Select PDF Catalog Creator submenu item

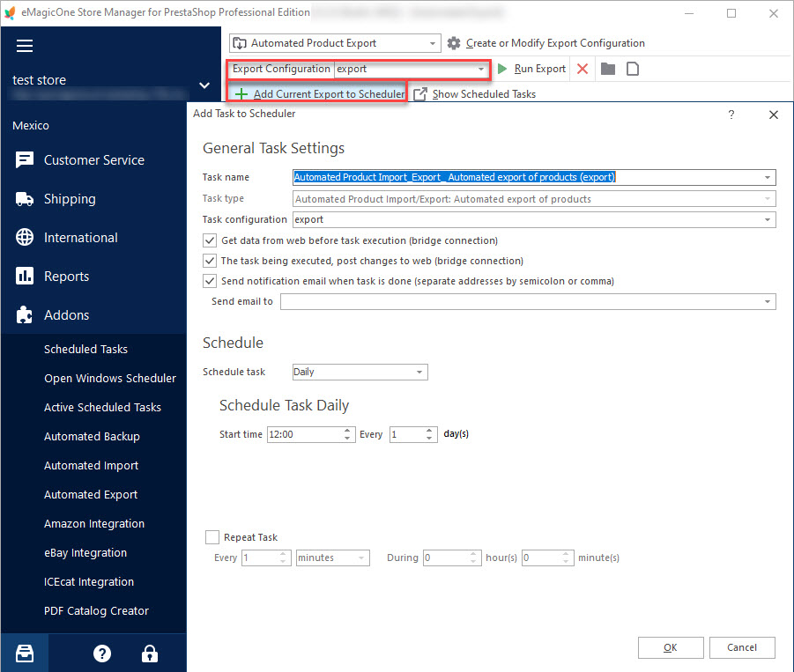click(x=96, y=610)
